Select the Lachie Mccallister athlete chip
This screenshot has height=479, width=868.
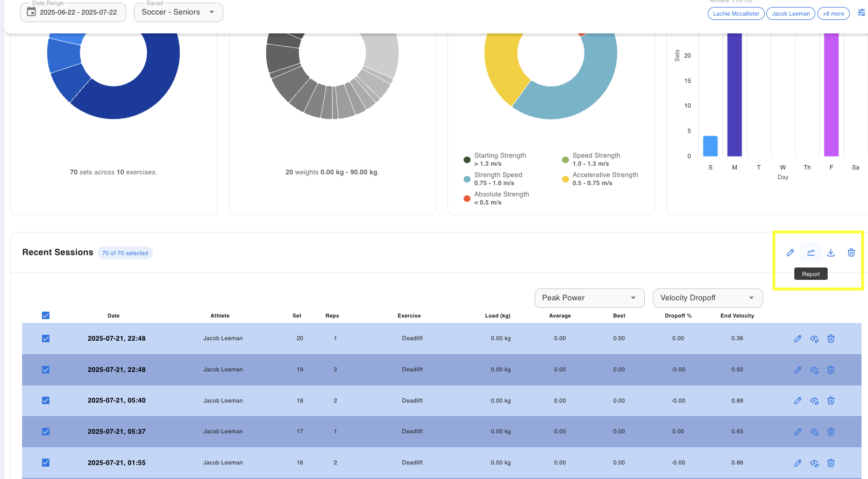click(736, 13)
